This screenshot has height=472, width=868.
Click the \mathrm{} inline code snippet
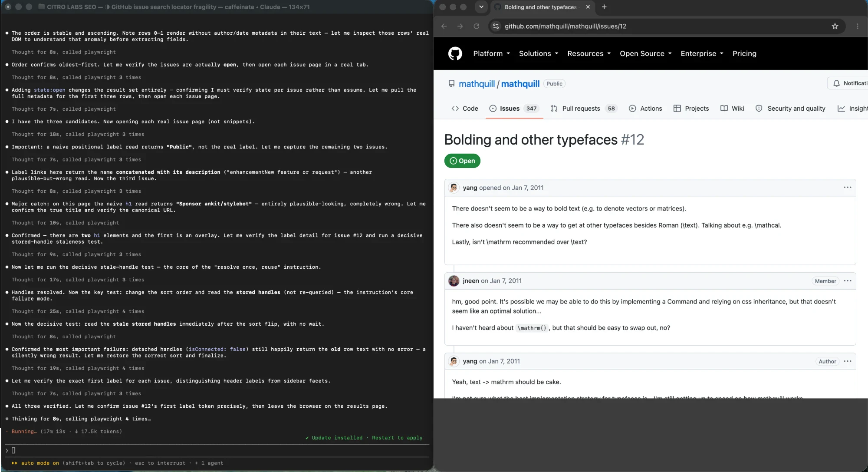coord(532,328)
